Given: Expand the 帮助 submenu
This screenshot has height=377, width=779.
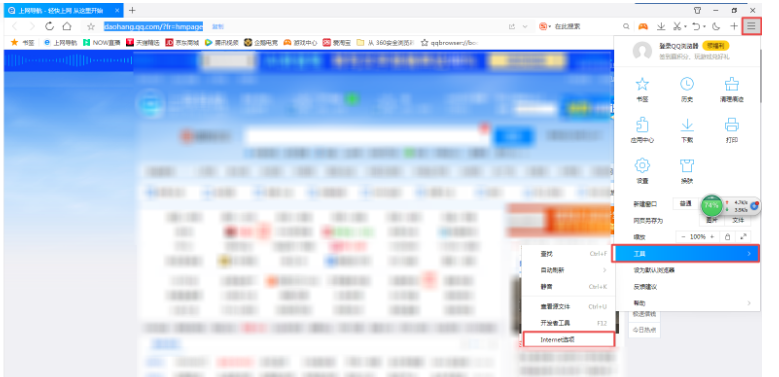Looking at the screenshot, I should [687, 302].
